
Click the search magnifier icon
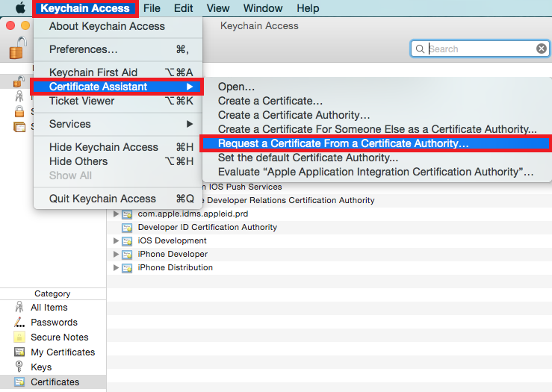(x=420, y=49)
